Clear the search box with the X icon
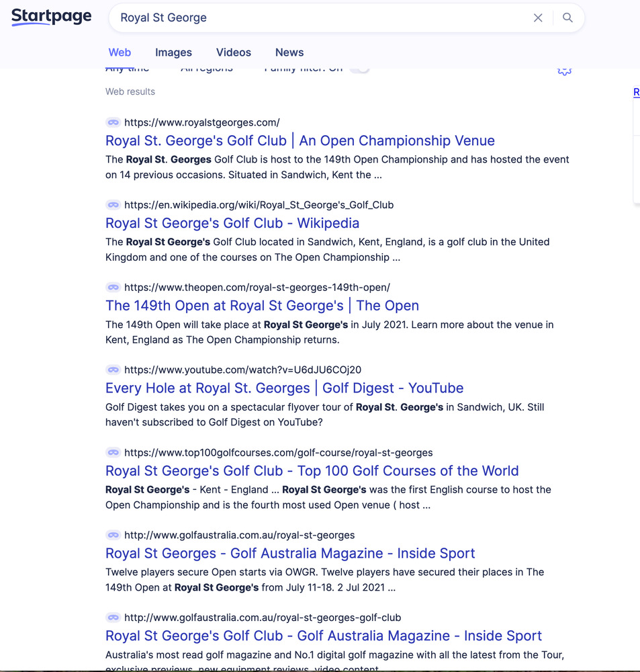This screenshot has height=672, width=640. [x=538, y=18]
